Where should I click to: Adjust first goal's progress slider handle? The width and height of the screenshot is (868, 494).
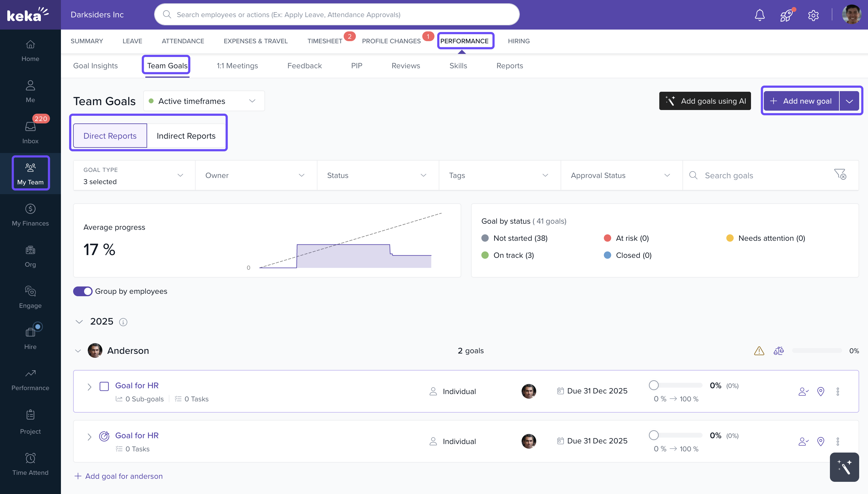(653, 385)
